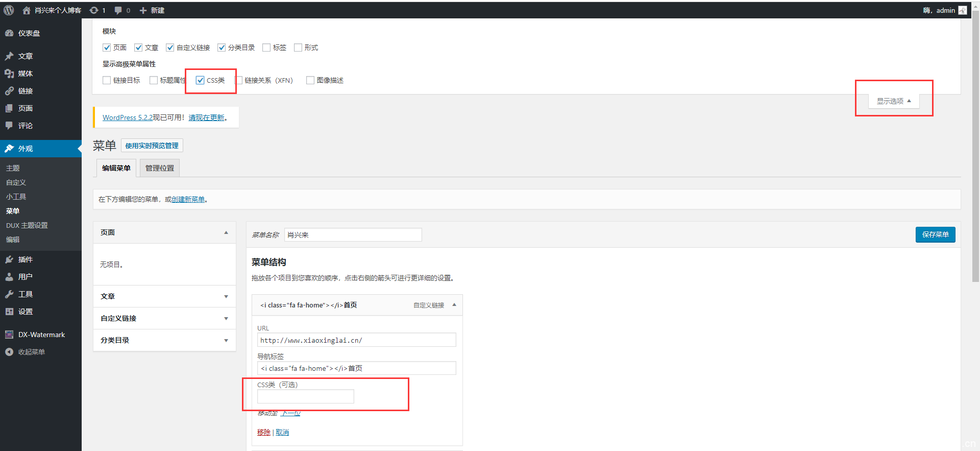
Task: Toggle the 标签 module checkbox
Action: 266,48
